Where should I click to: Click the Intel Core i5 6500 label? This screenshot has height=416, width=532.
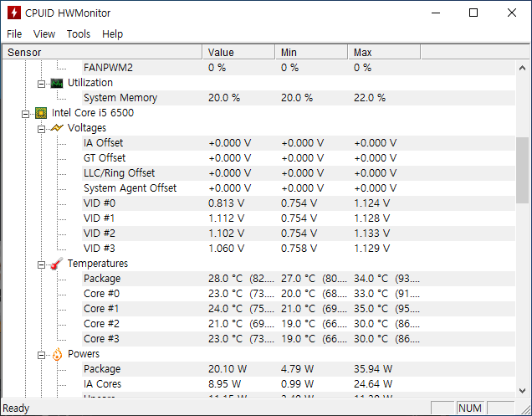[93, 113]
